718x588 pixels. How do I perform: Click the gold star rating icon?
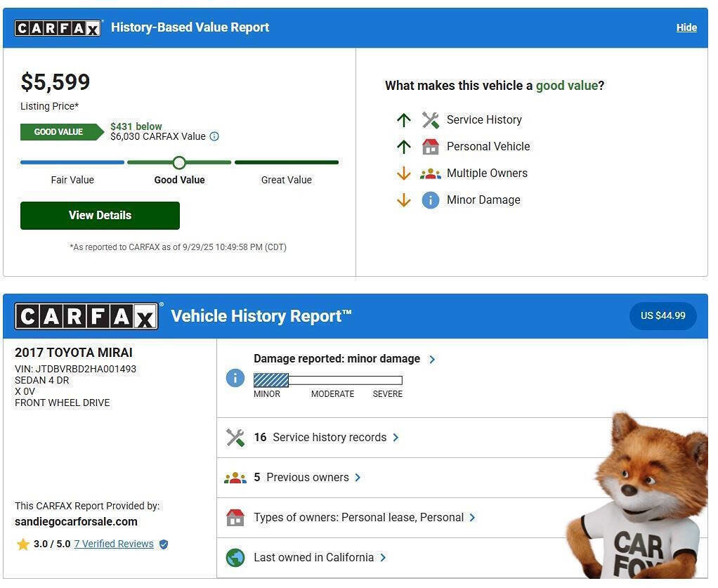point(23,544)
